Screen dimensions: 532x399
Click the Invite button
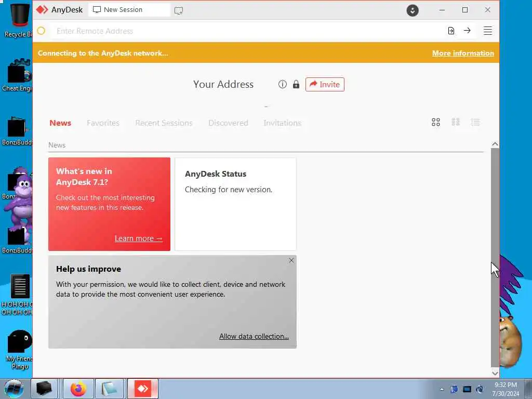(325, 84)
